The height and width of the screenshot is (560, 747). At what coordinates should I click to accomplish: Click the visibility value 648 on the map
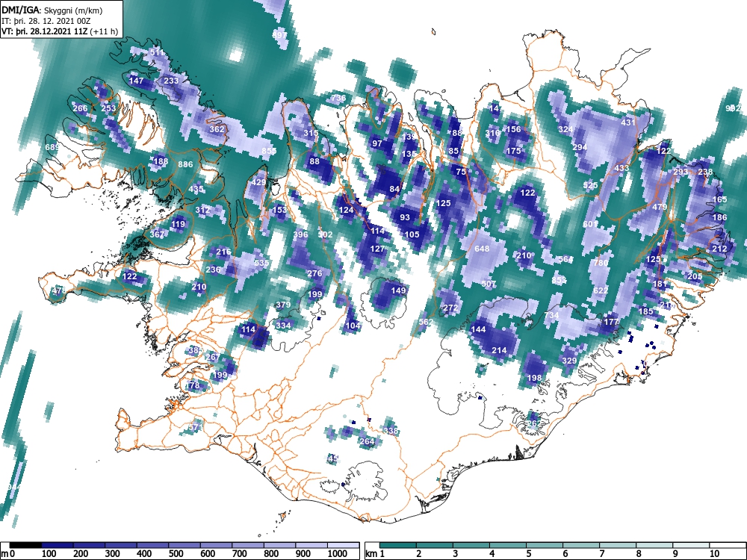(482, 249)
